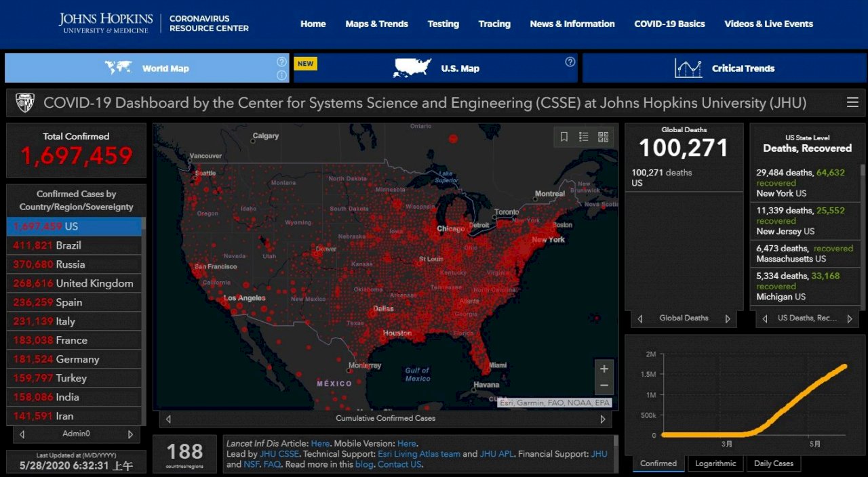Open the Lancet article 'Here' link

(x=320, y=443)
